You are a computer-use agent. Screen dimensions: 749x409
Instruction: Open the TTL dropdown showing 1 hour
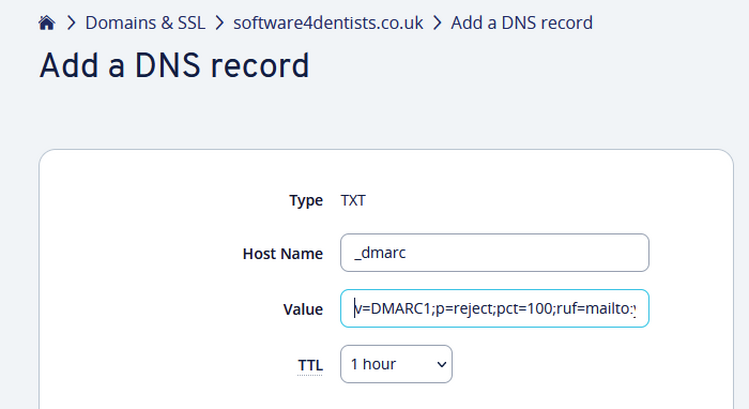coord(396,364)
